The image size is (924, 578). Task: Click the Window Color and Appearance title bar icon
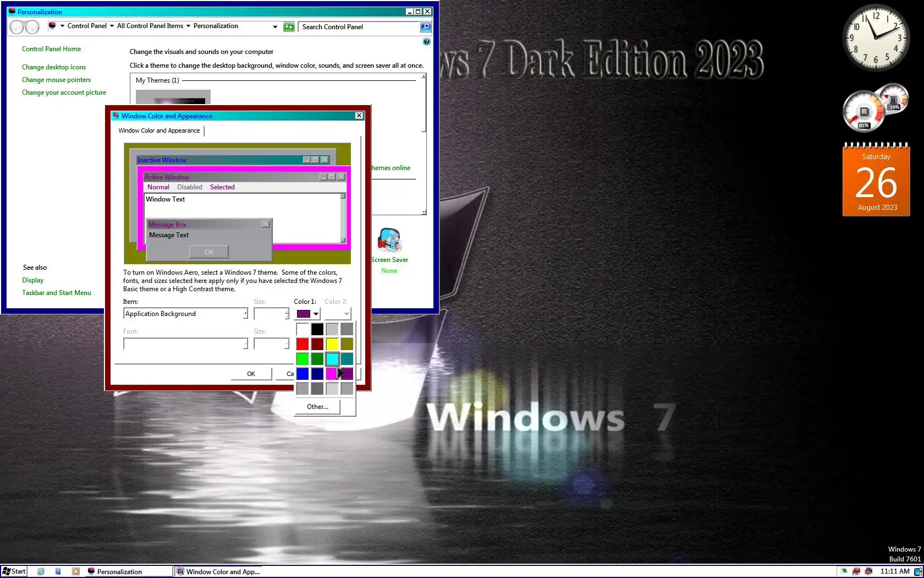(x=116, y=116)
